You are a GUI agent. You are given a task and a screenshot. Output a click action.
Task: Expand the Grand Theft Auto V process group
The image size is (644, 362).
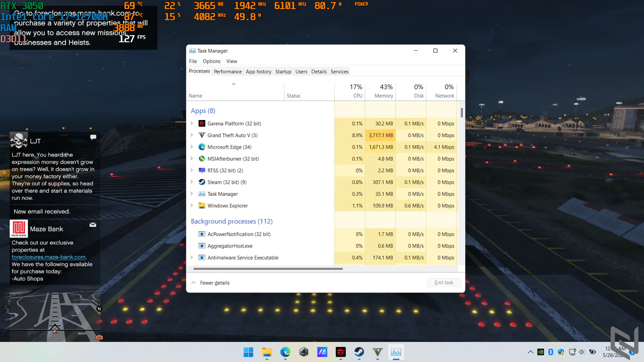[x=192, y=135]
